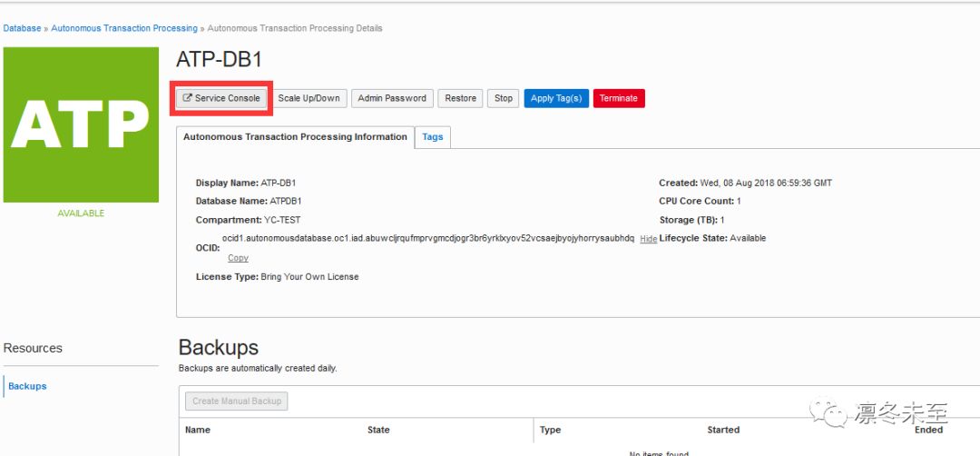The image size is (980, 456).
Task: Click the Started column header
Action: point(723,430)
